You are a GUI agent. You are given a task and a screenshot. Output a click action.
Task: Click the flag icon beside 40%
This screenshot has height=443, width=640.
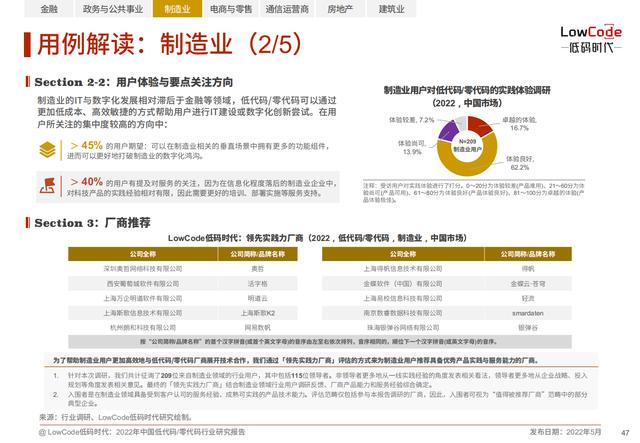[x=47, y=186]
